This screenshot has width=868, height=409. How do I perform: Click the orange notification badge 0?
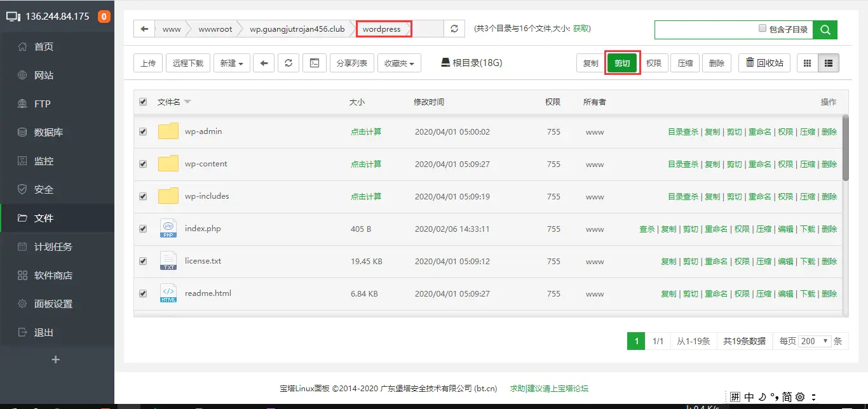pyautogui.click(x=104, y=17)
